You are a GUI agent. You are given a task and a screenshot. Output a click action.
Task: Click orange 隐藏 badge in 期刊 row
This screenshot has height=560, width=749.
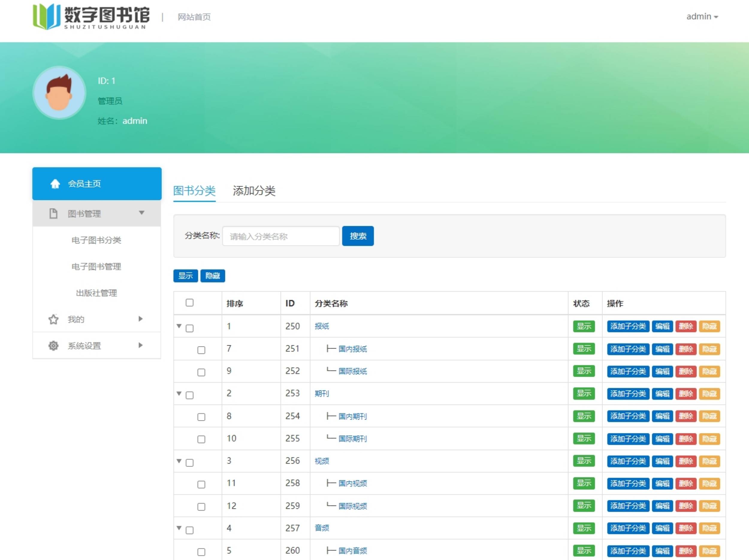(x=709, y=393)
